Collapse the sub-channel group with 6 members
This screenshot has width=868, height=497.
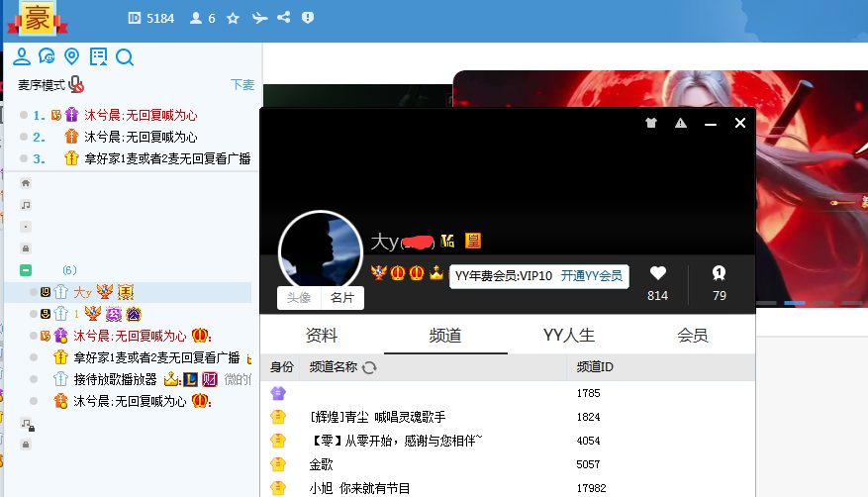coord(26,270)
